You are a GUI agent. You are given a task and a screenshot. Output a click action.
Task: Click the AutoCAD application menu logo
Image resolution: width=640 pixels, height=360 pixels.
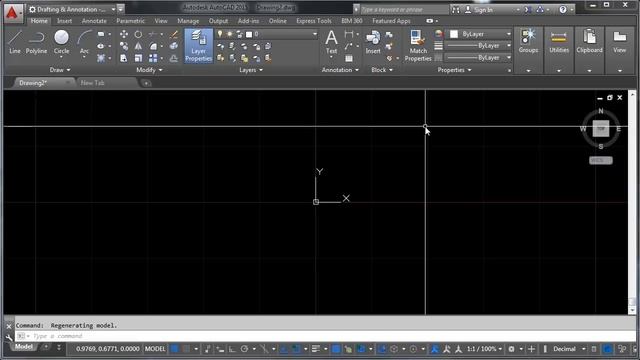tap(12, 12)
